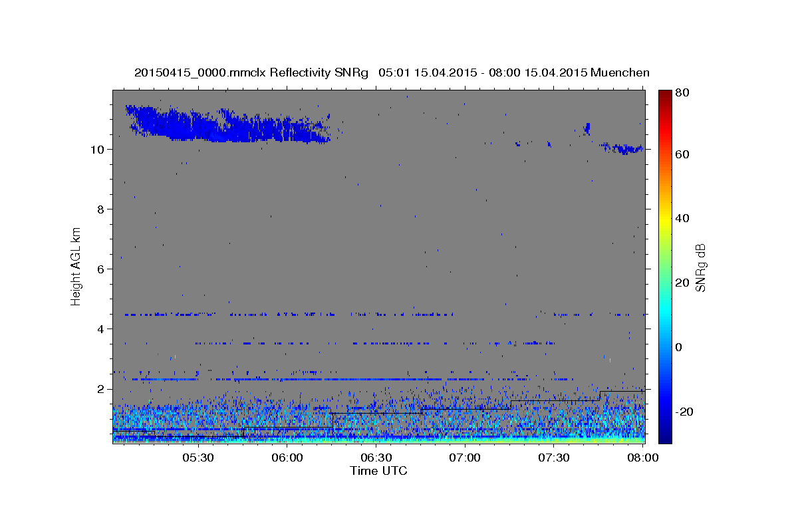Click the 05:30 time tick label
This screenshot has height=532, width=798.
click(198, 458)
